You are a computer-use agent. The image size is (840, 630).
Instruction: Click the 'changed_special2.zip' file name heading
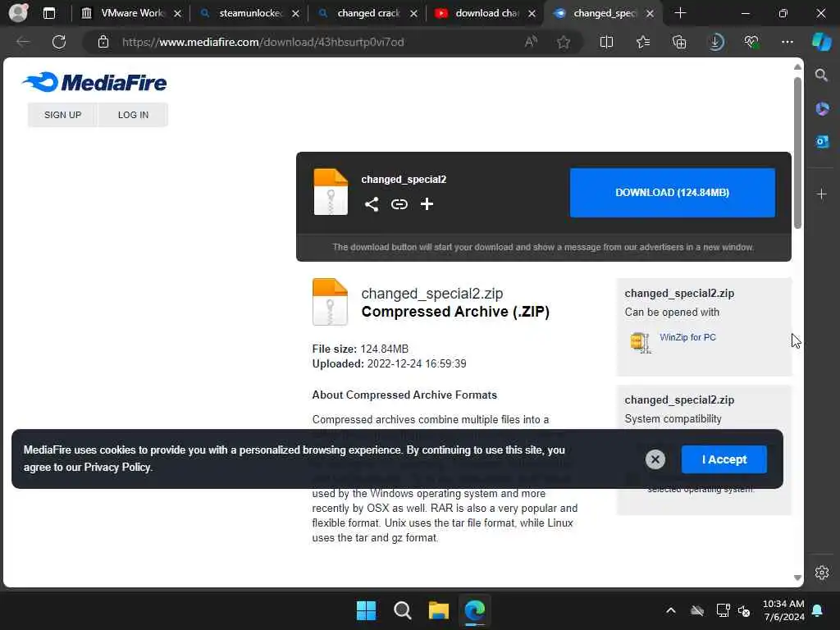tap(431, 294)
